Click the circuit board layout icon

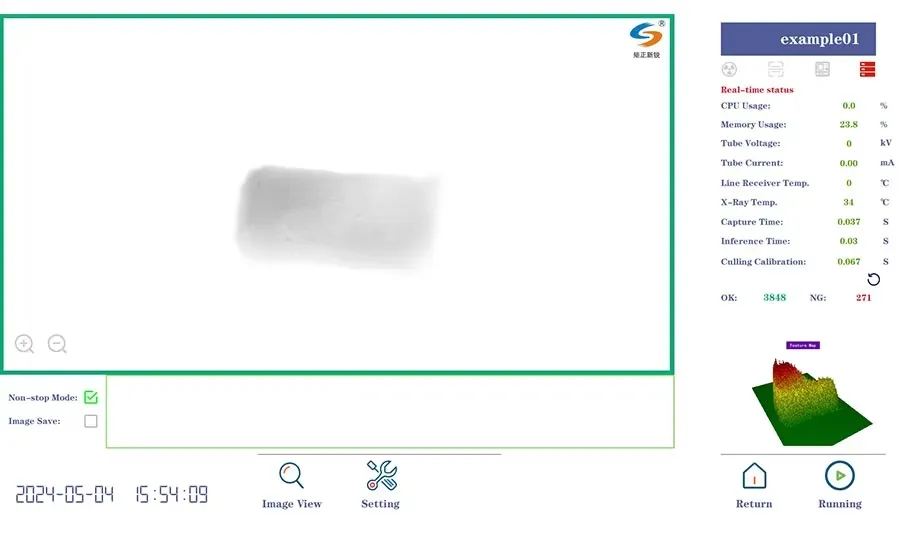pyautogui.click(x=822, y=69)
